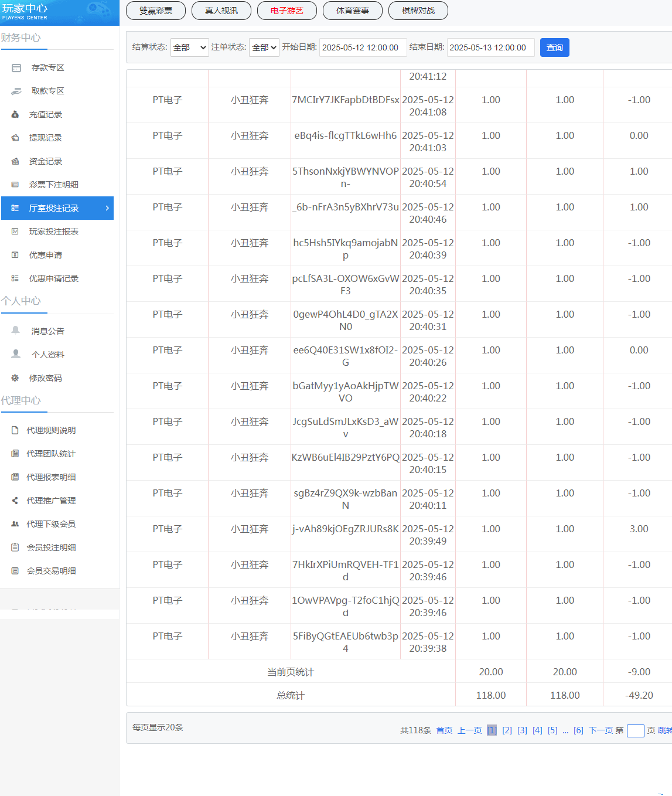The image size is (672, 796).
Task: Click the 个人资料 user icon
Action: [x=16, y=354]
